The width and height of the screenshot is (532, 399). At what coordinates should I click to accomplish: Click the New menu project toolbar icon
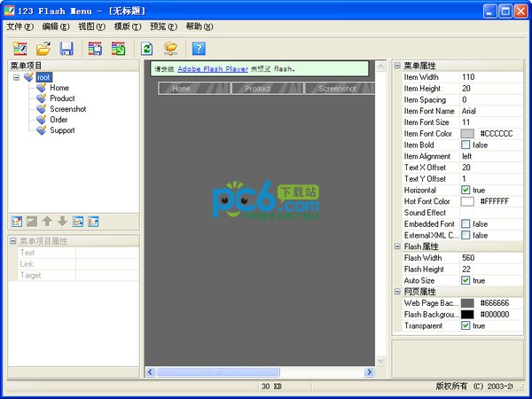(x=20, y=48)
